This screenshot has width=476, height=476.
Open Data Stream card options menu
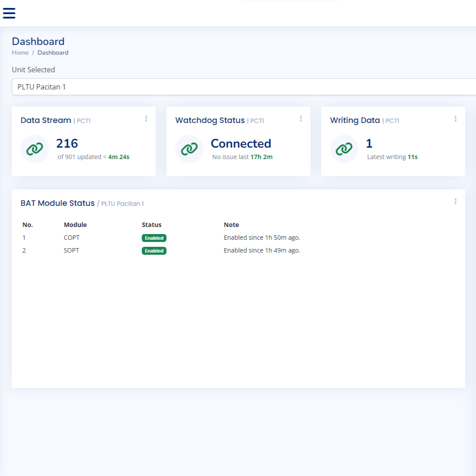[146, 119]
